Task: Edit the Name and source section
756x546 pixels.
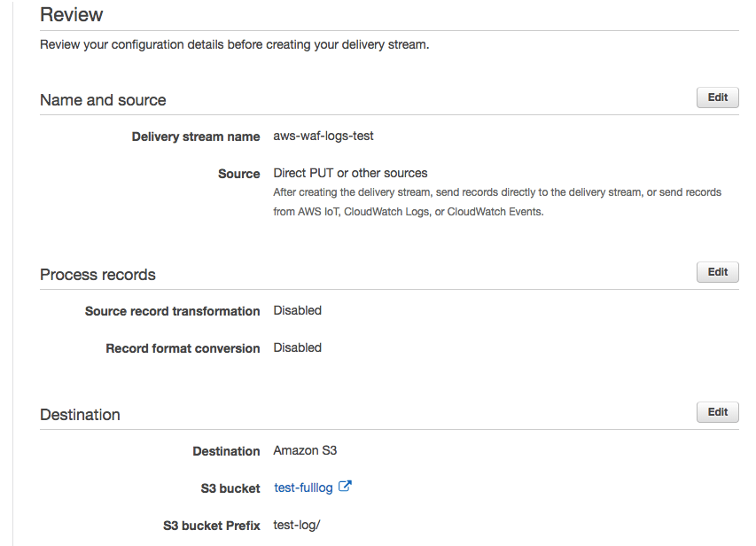Action: click(x=717, y=97)
